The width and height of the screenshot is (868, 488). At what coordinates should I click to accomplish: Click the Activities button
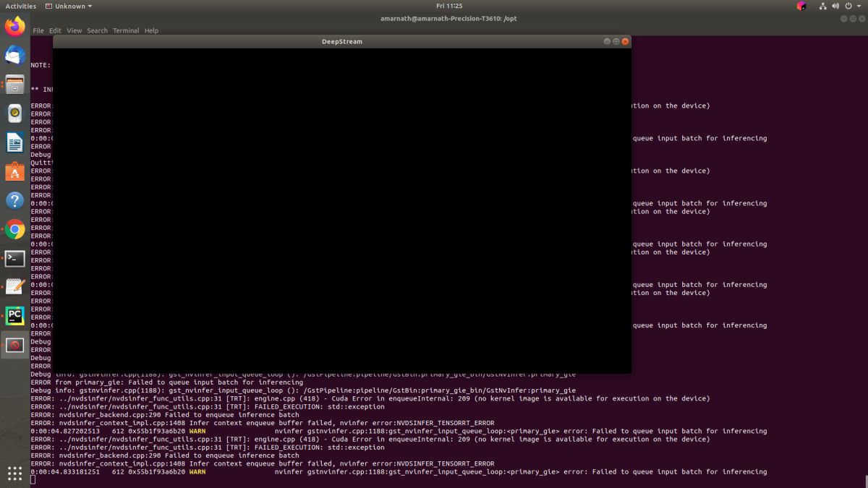[x=20, y=6]
